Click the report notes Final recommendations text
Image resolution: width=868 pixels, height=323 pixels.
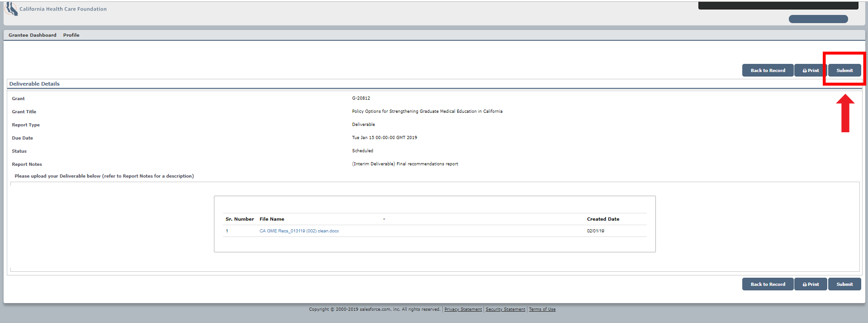click(405, 164)
